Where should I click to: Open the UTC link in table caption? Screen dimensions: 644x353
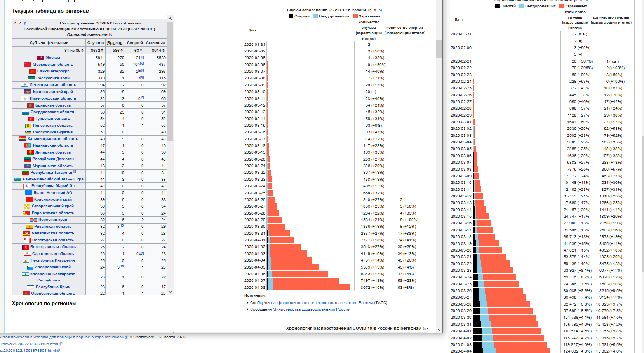(x=150, y=29)
